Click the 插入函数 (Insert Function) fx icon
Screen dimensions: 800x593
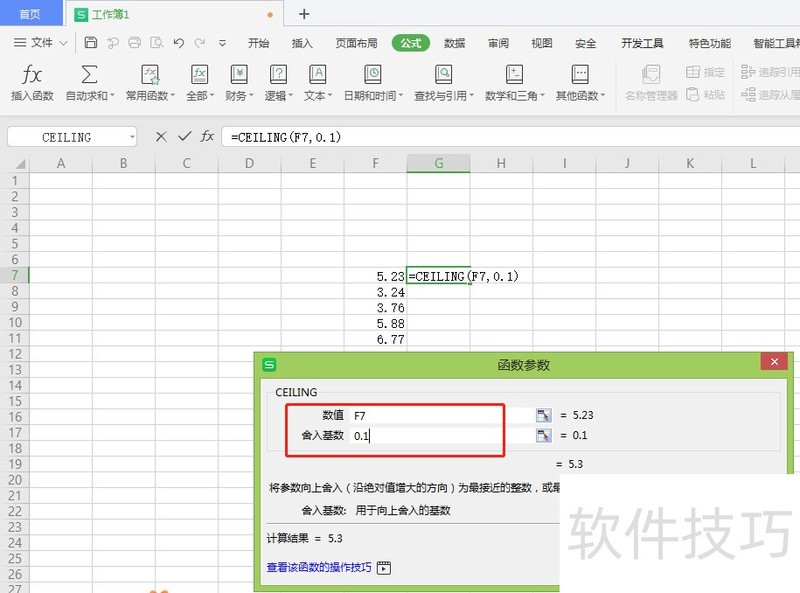click(32, 75)
